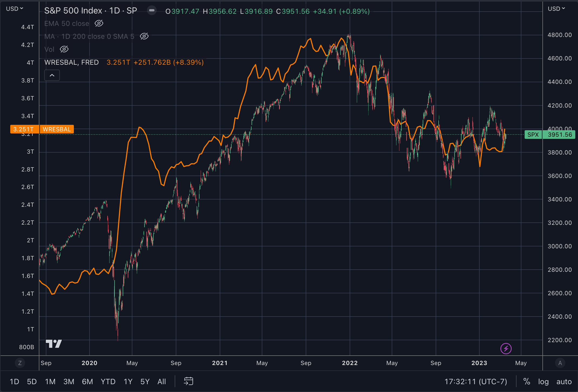Click the TradingView logo on chart
The height and width of the screenshot is (392, 578).
pyautogui.click(x=54, y=344)
